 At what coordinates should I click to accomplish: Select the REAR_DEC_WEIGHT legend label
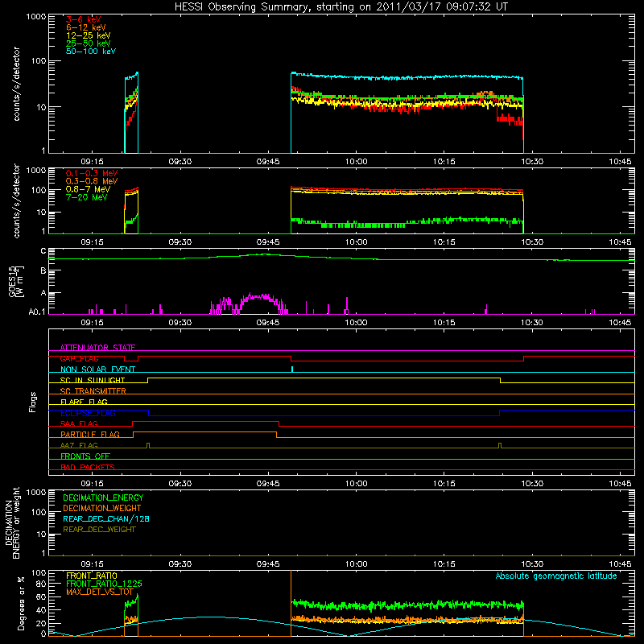click(x=99, y=530)
